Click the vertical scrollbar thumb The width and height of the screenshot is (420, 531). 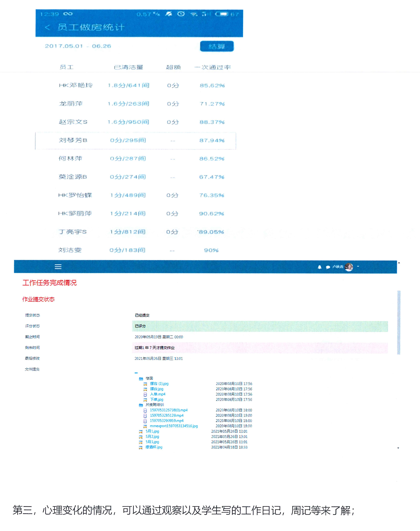pos(399,322)
